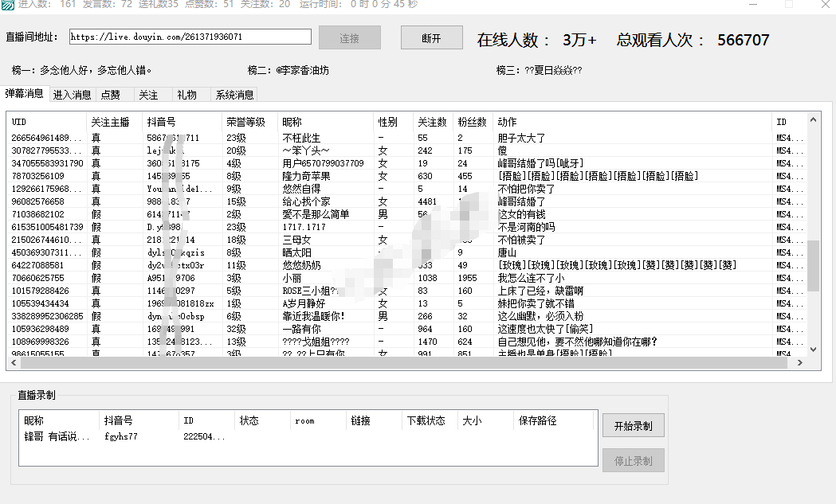Click the 昵称 column header in the message list

pyautogui.click(x=292, y=122)
